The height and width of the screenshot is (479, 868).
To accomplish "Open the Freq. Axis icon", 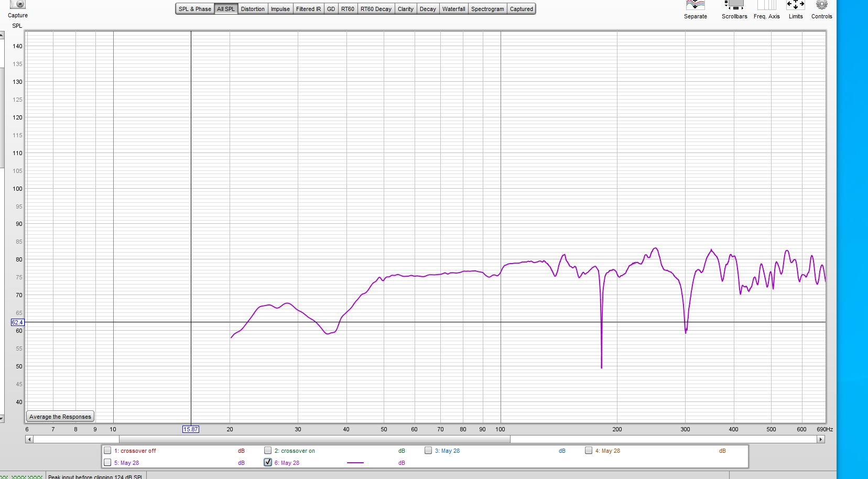I will tap(766, 5).
